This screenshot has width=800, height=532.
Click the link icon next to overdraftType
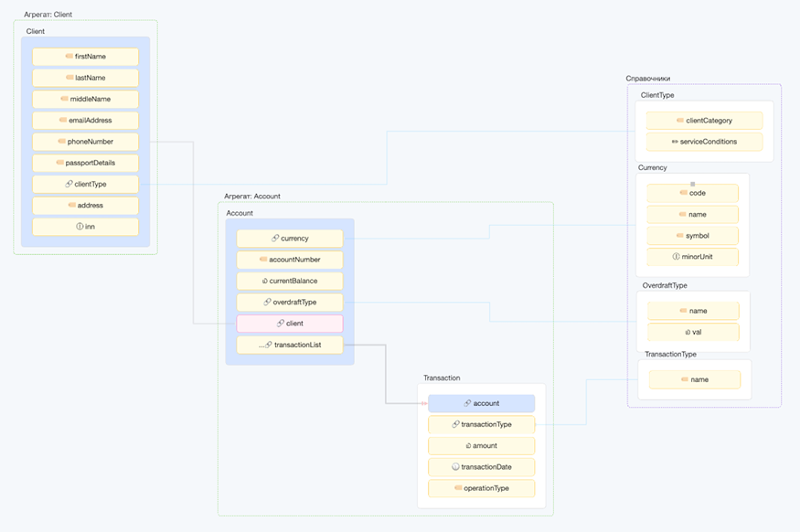pos(267,302)
